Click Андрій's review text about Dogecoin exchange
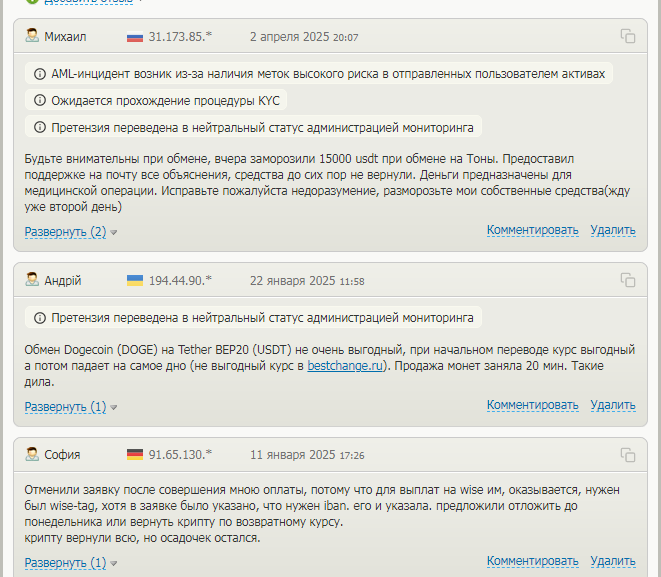This screenshot has width=661, height=577. (x=330, y=366)
